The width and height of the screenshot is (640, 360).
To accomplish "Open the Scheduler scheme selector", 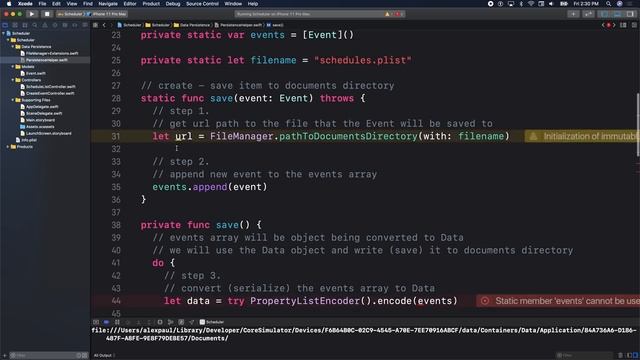I will 71,14.
